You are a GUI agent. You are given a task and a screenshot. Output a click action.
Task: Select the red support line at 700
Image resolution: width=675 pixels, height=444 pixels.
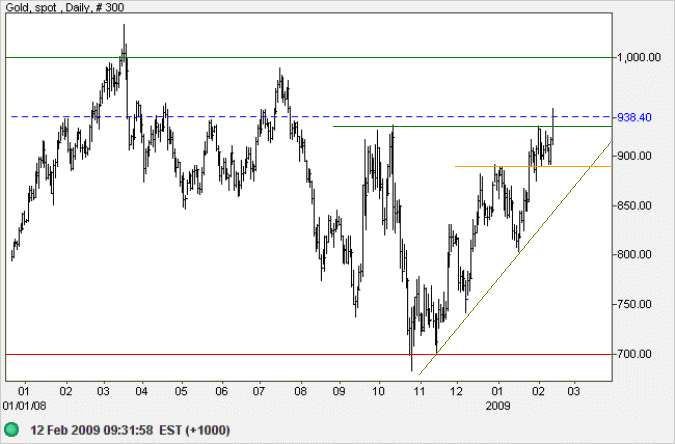pos(309,354)
